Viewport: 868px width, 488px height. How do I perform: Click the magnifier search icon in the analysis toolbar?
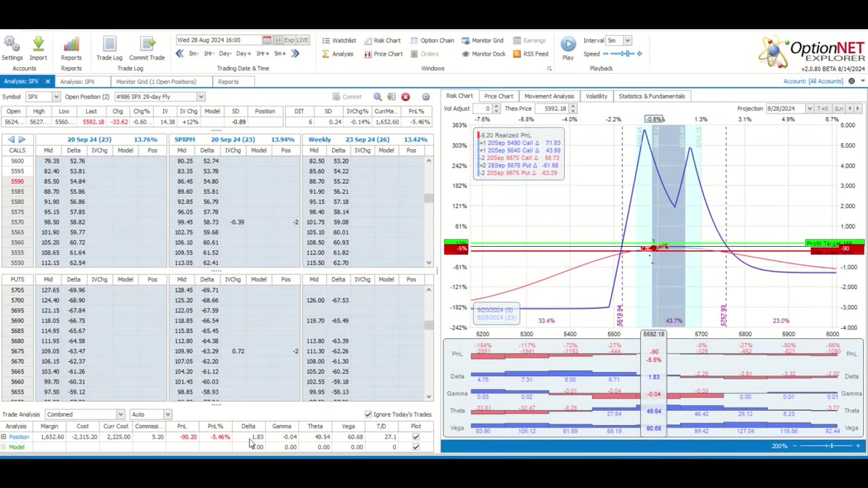[378, 97]
